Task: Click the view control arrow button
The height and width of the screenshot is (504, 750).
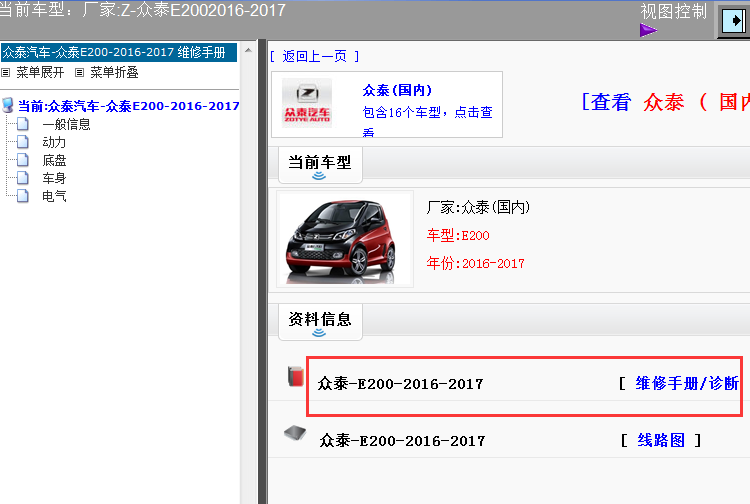Action: click(733, 21)
